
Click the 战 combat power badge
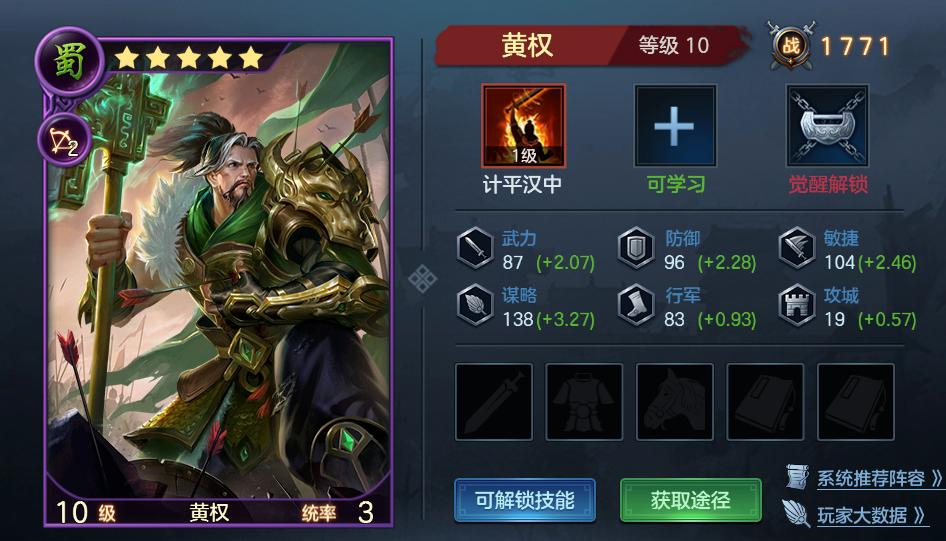(x=790, y=45)
